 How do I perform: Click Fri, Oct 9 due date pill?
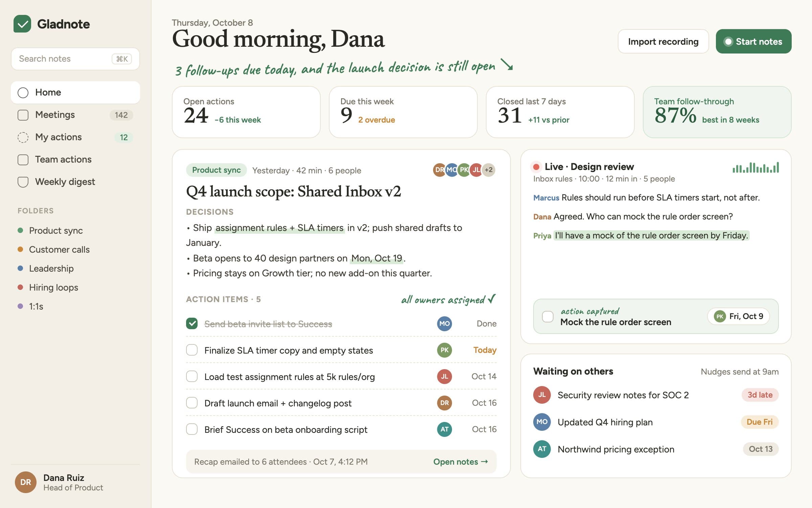coord(739,316)
